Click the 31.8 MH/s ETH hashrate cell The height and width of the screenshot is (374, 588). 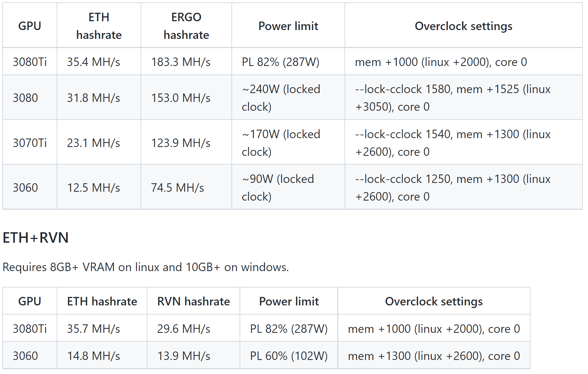(x=99, y=98)
